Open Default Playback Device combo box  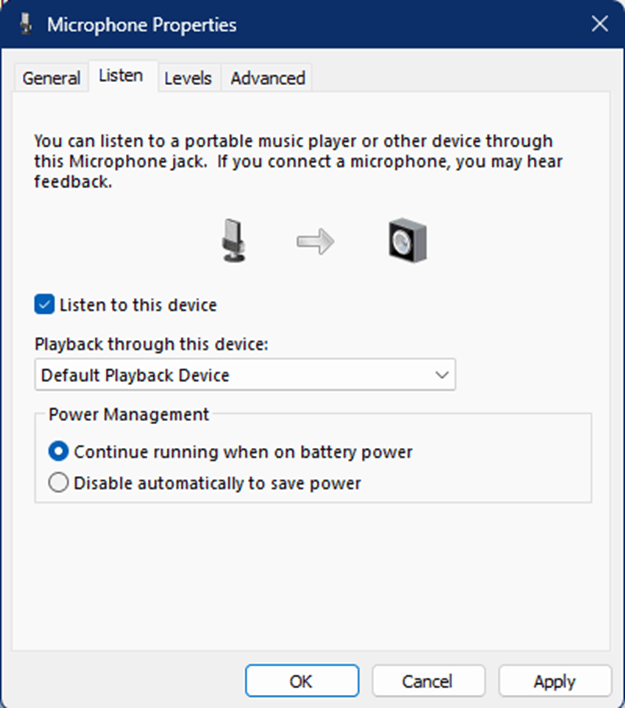click(x=245, y=375)
